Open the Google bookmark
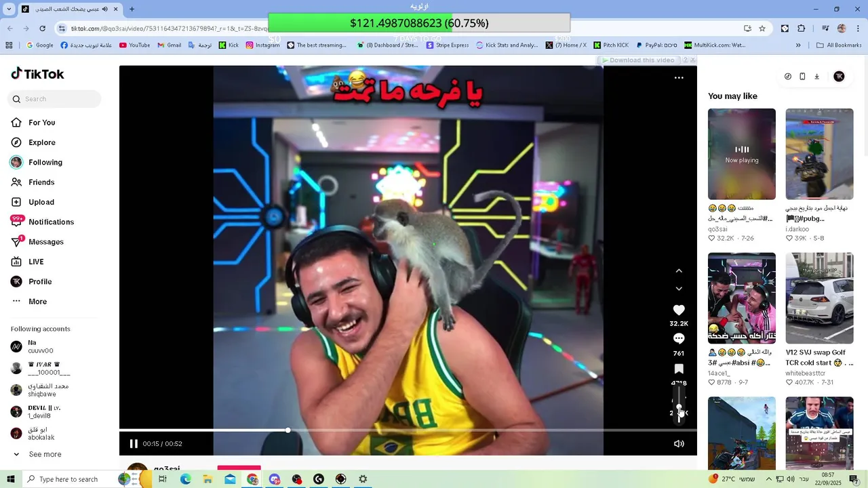 (40, 45)
